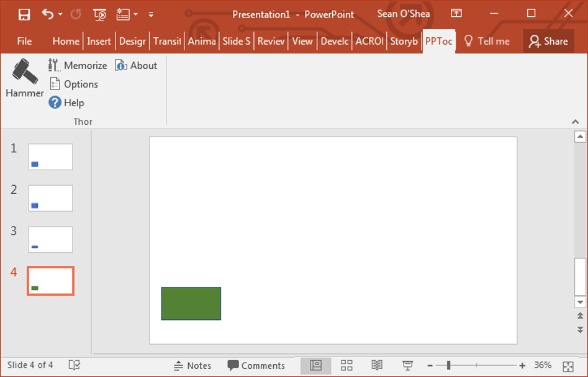This screenshot has width=588, height=377.
Task: Save the presentation using the floppy disk icon
Action: pyautogui.click(x=24, y=15)
